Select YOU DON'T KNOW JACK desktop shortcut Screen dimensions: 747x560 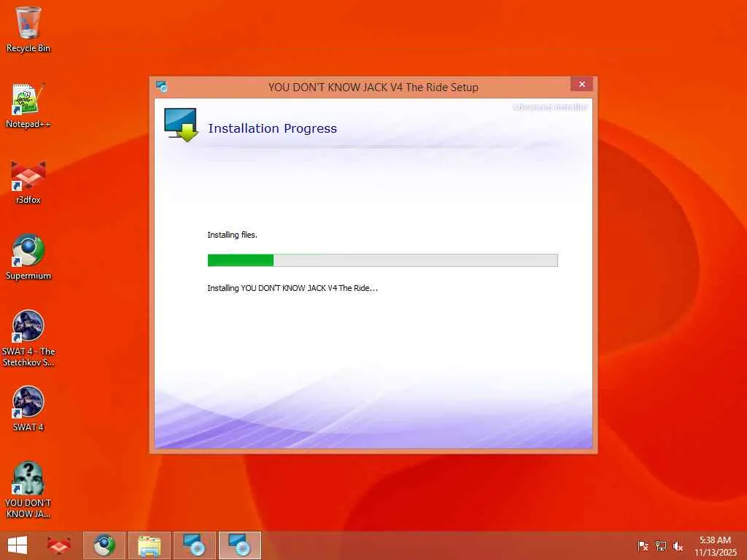28,490
